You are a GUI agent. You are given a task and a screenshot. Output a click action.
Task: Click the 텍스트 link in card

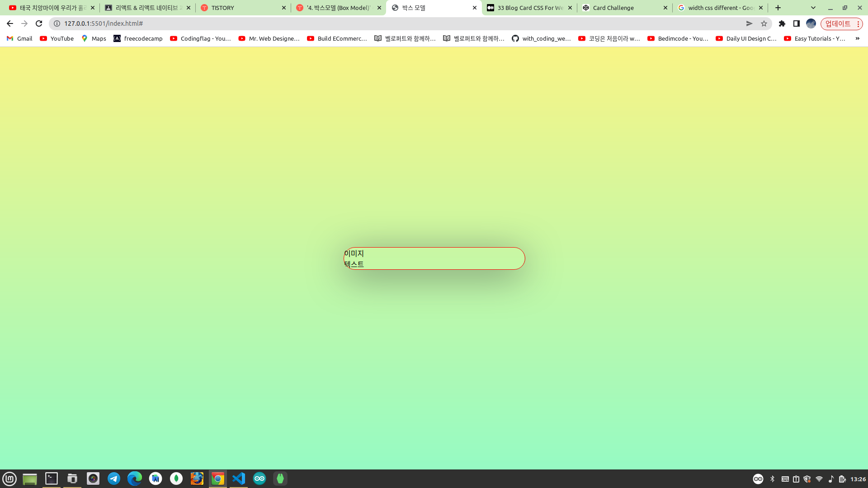pyautogui.click(x=354, y=264)
